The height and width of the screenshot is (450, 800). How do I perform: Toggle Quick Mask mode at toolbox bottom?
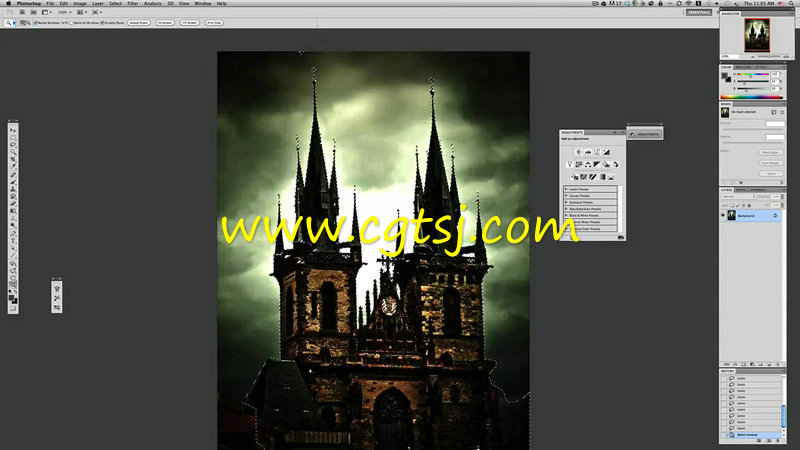point(13,308)
